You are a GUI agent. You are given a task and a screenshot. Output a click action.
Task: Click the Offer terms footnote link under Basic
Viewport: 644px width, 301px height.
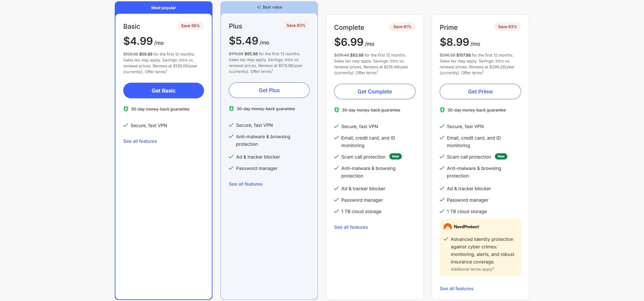coord(156,72)
